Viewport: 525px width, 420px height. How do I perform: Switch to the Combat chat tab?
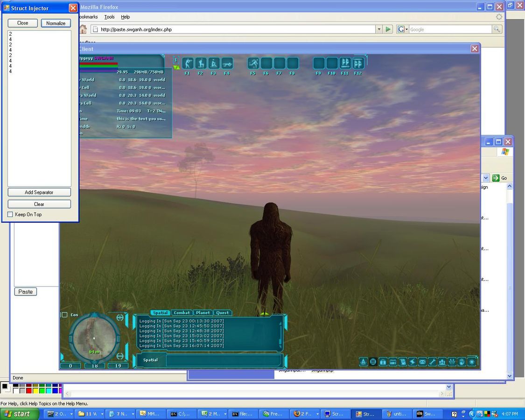pyautogui.click(x=182, y=313)
